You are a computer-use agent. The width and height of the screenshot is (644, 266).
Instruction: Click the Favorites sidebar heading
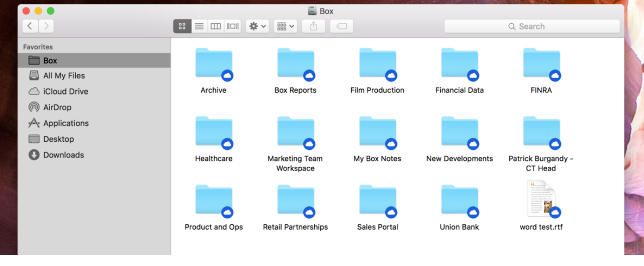pos(38,47)
